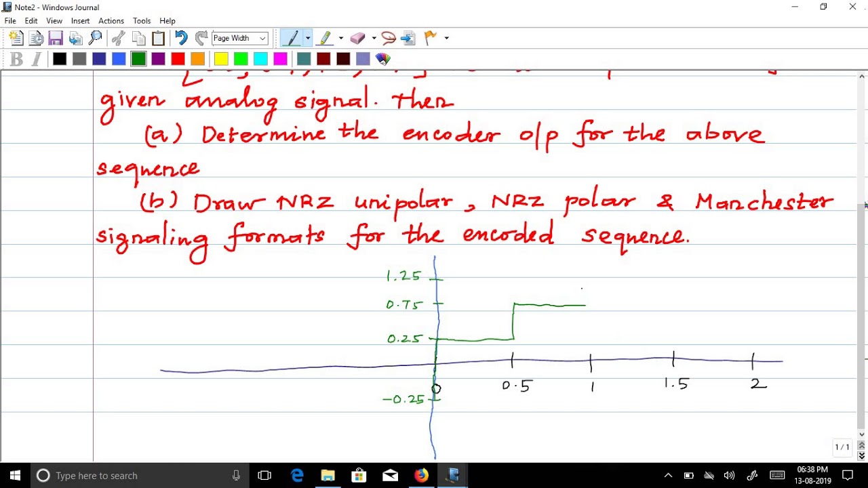Expand the Flag options arrow
The width and height of the screenshot is (868, 488).
[446, 38]
